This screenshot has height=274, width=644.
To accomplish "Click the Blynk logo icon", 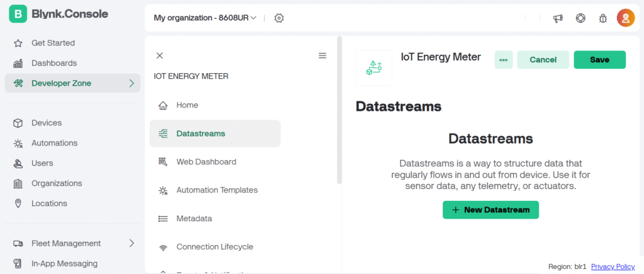I will [x=18, y=14].
